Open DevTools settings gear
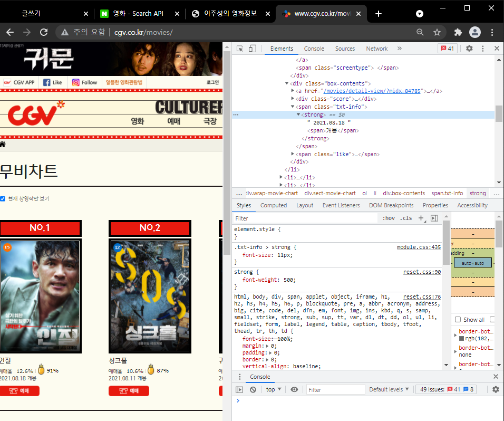The width and height of the screenshot is (504, 421). (x=469, y=49)
